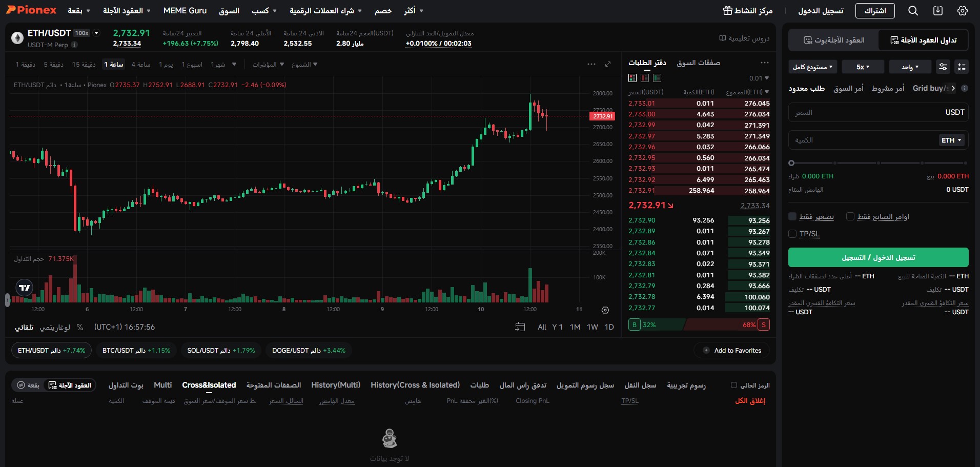Screen dimensions: 980x467
Task: Enable the post-only (اوامر الصانع فقط) checkbox
Action: pyautogui.click(x=850, y=216)
